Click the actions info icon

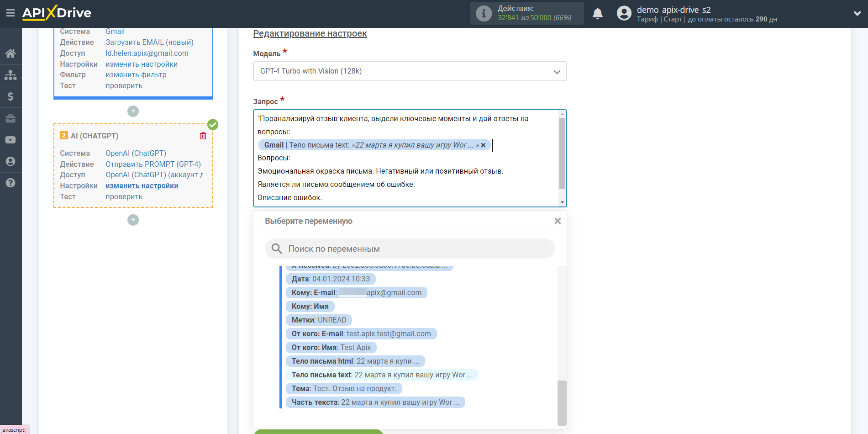click(484, 13)
